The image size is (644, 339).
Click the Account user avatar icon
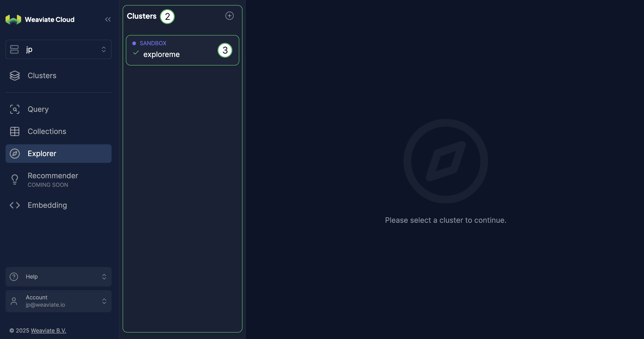click(14, 301)
